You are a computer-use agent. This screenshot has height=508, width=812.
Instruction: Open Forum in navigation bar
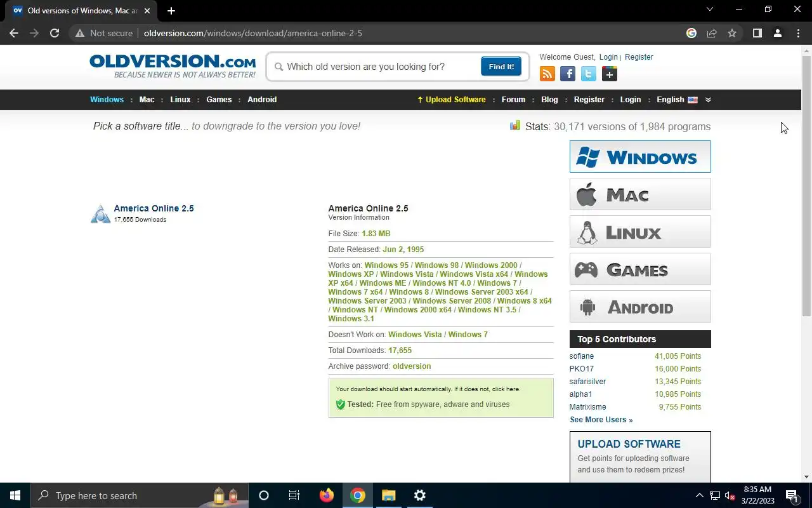pos(513,100)
